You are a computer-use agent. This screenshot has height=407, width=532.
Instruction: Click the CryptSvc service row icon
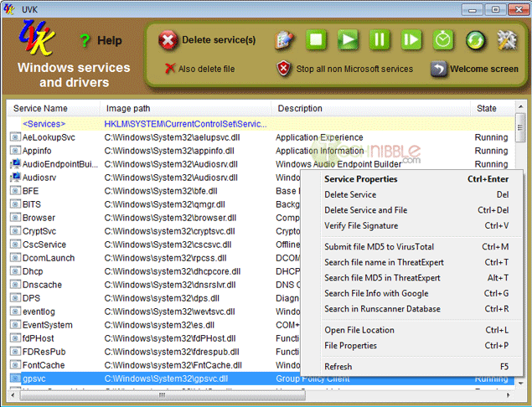15,231
